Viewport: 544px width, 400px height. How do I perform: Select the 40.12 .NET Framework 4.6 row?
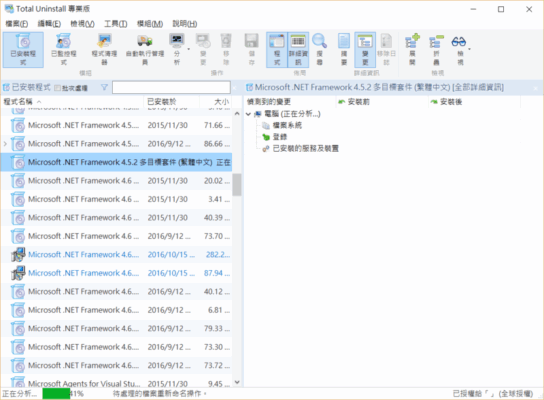(116, 291)
